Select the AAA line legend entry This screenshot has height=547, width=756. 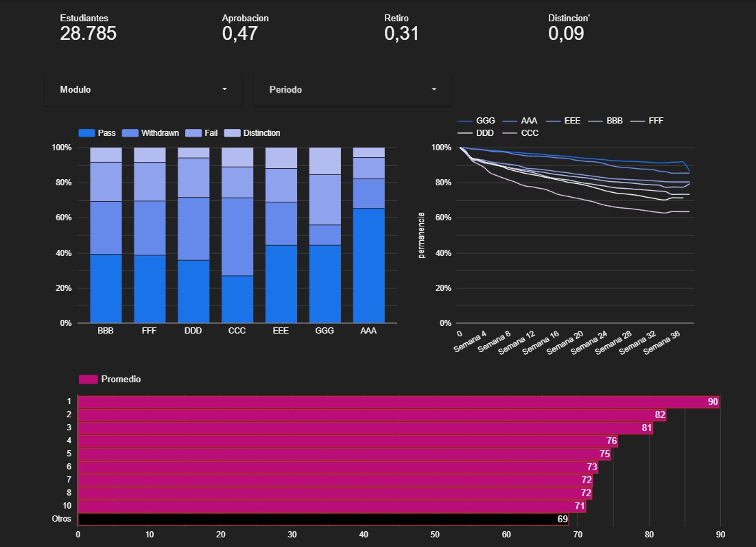click(x=520, y=121)
